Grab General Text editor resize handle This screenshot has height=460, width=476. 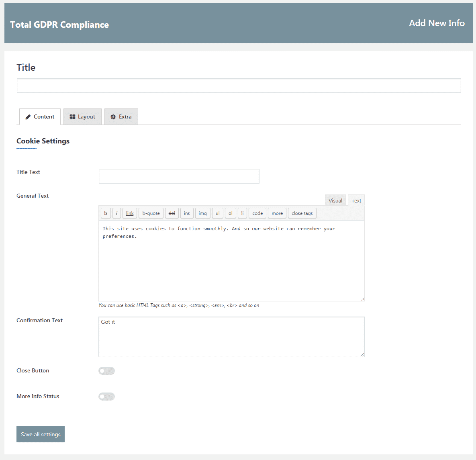click(362, 299)
